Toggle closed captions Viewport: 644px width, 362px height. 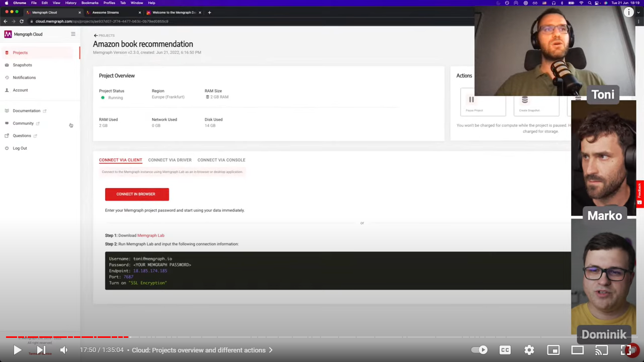(x=505, y=350)
